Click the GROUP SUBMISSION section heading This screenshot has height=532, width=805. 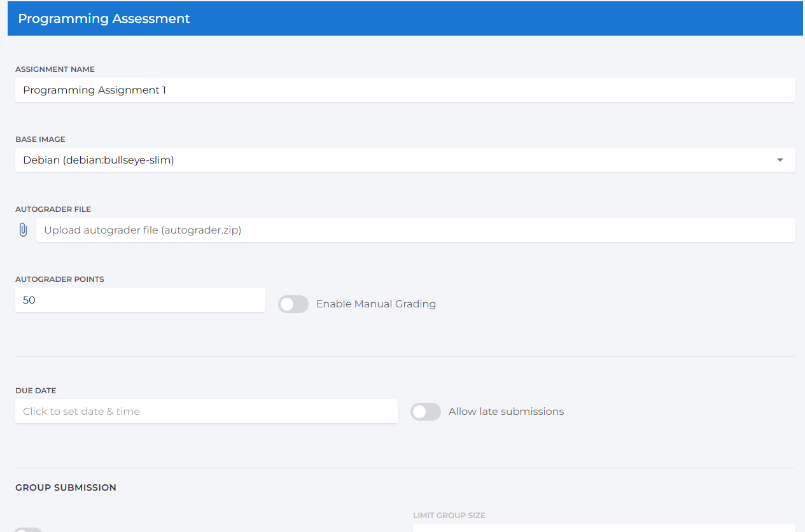click(x=66, y=487)
